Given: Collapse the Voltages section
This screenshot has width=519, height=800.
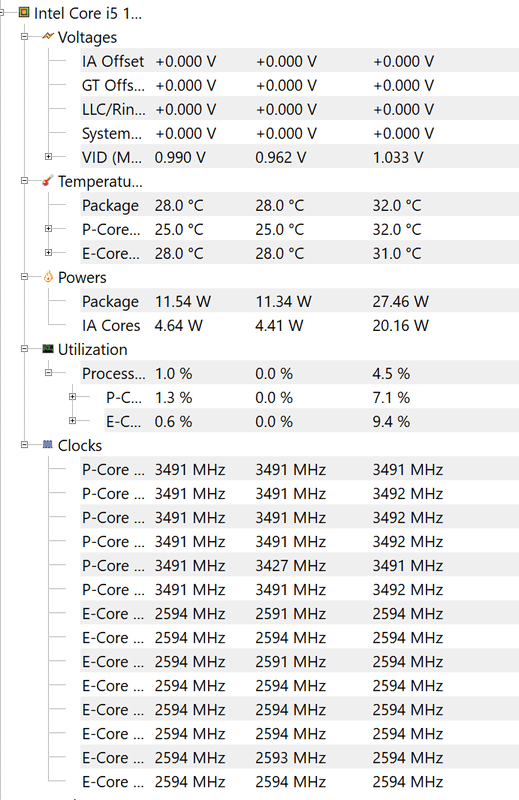Looking at the screenshot, I should pos(24,36).
